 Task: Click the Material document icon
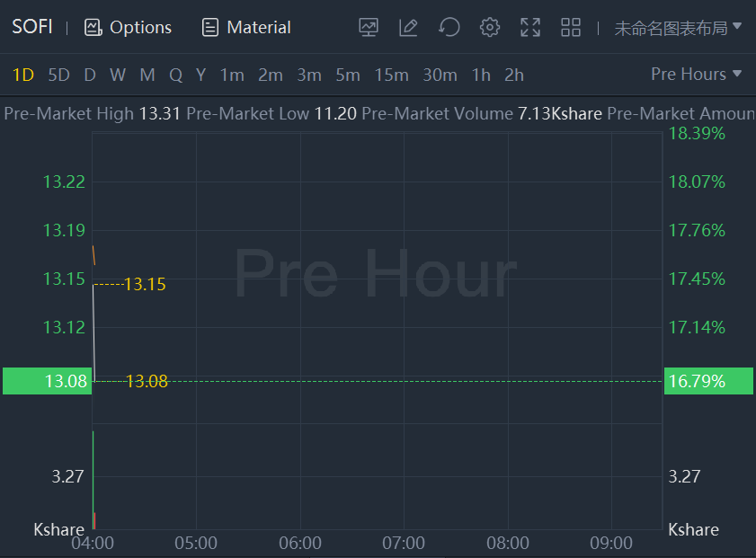[210, 28]
